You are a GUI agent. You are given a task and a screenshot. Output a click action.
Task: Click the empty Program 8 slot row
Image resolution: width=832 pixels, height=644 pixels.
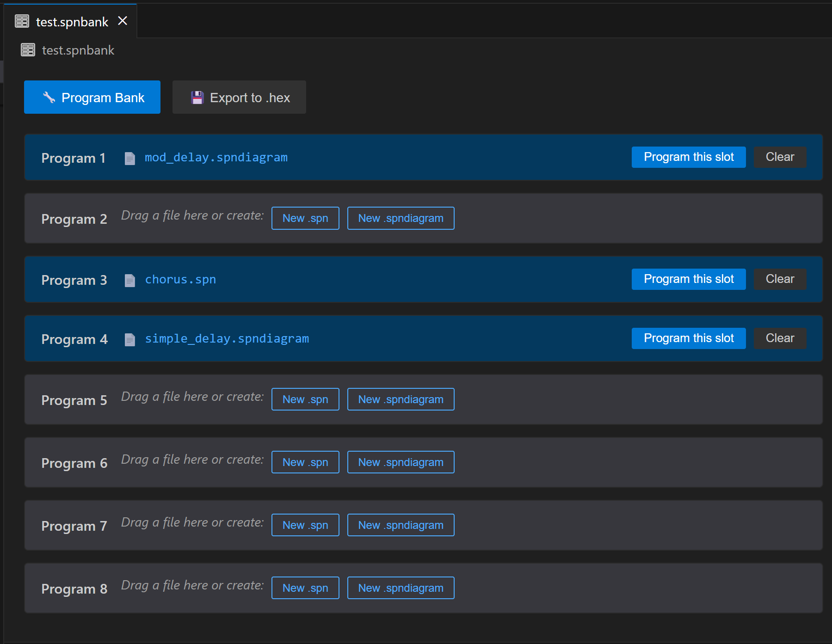click(x=624, y=588)
